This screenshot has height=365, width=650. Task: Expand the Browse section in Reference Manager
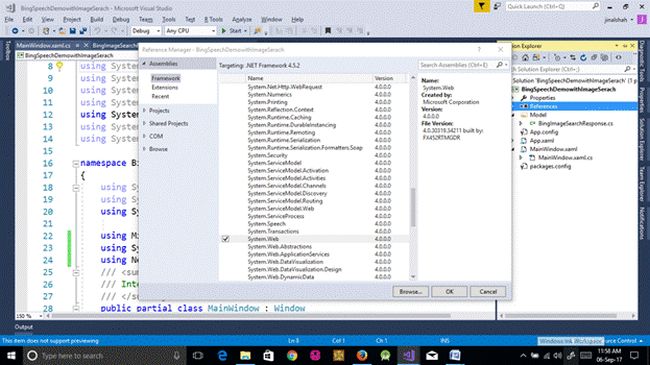tap(144, 148)
